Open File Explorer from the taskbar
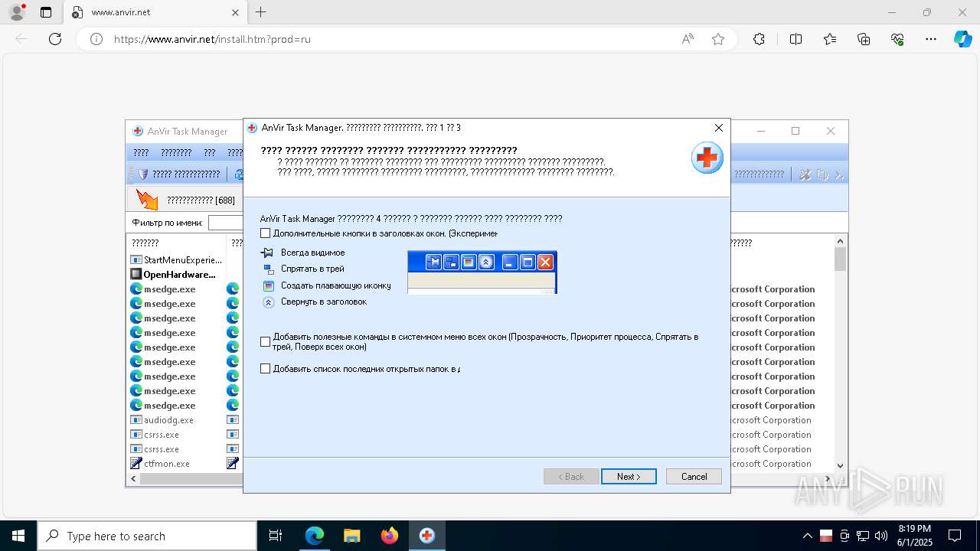This screenshot has width=980, height=551. (351, 536)
